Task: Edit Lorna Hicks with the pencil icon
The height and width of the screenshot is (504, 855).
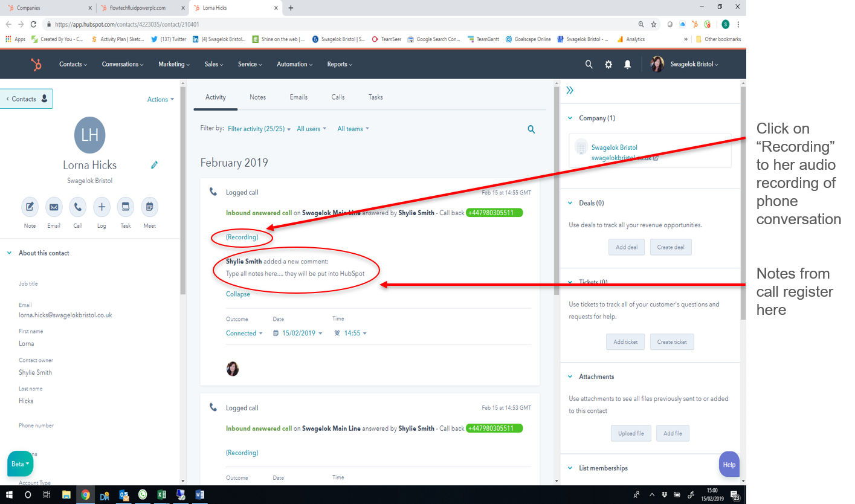Action: pyautogui.click(x=155, y=165)
